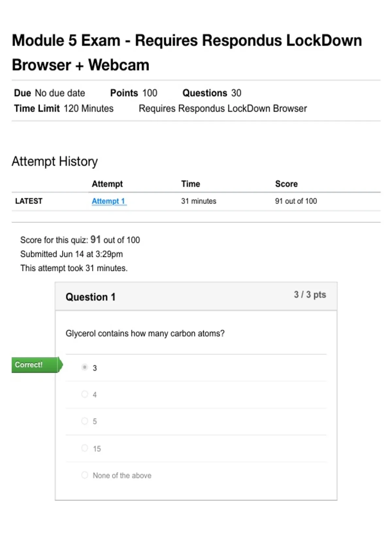
Task: Open the Attempt 1 link
Action: pyautogui.click(x=109, y=201)
